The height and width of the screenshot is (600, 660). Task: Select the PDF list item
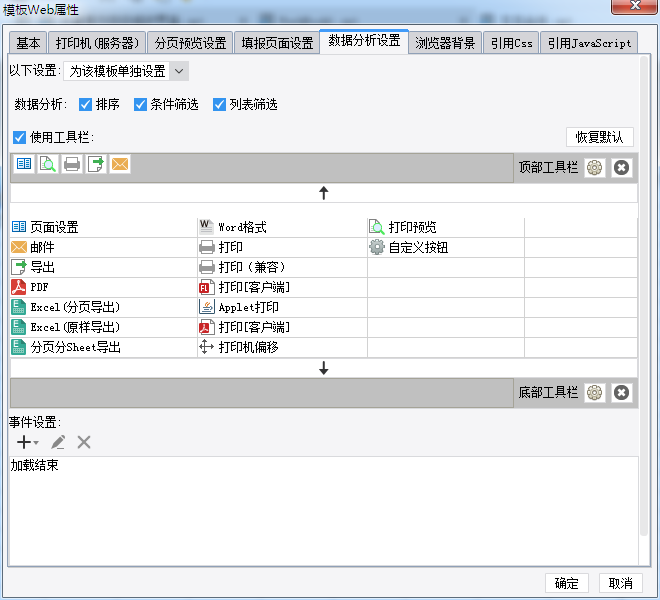pyautogui.click(x=104, y=287)
